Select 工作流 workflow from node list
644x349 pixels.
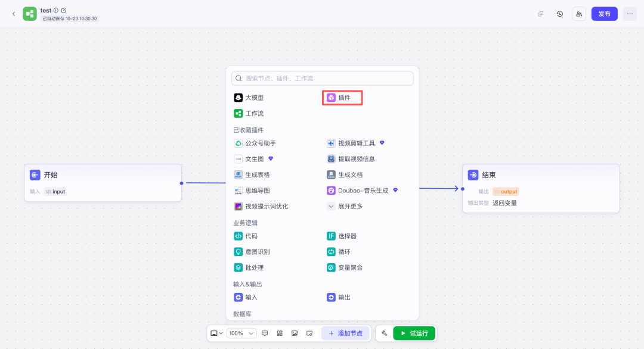(x=249, y=114)
